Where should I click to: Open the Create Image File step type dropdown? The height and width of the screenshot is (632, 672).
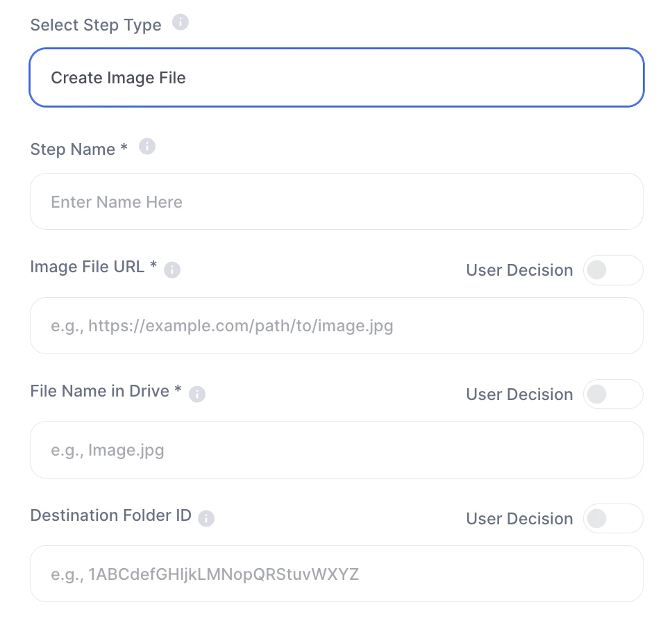point(337,78)
